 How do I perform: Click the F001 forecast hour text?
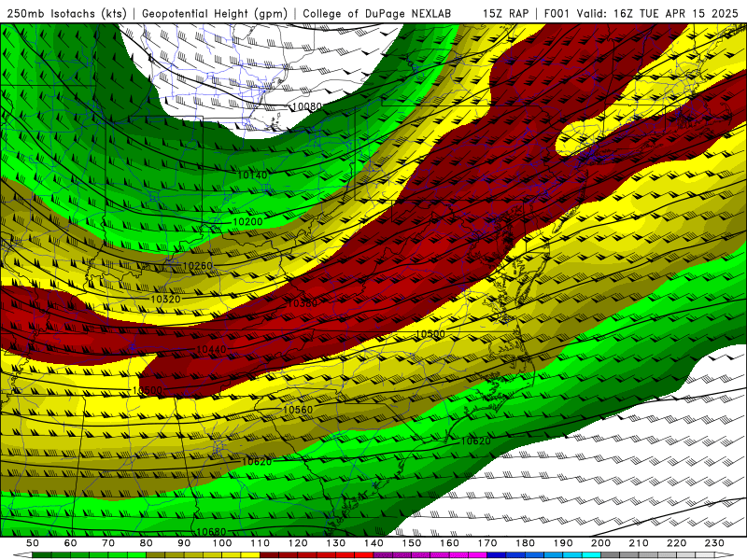tap(557, 13)
